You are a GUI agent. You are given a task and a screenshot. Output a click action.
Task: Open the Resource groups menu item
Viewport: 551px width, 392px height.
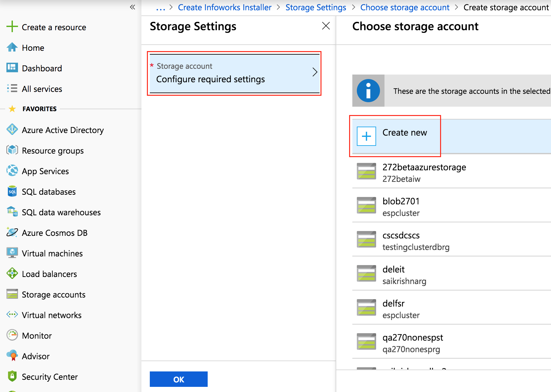53,151
